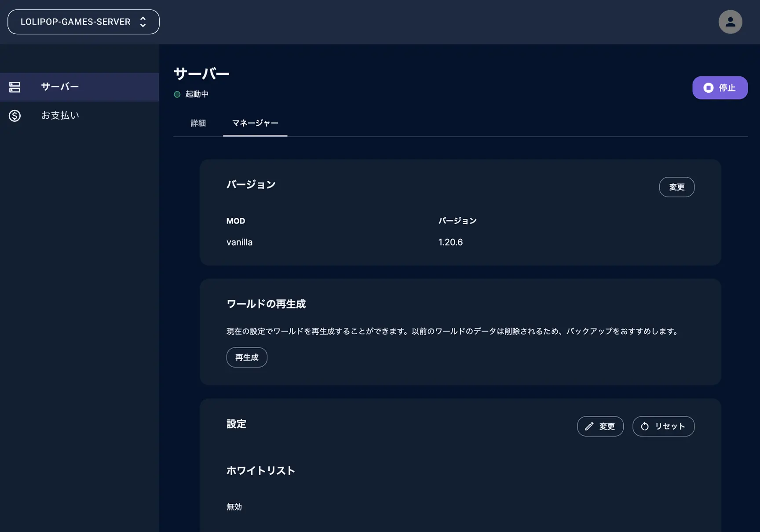The width and height of the screenshot is (760, 532).
Task: Click the 無効 whitelist status text
Action: point(234,506)
